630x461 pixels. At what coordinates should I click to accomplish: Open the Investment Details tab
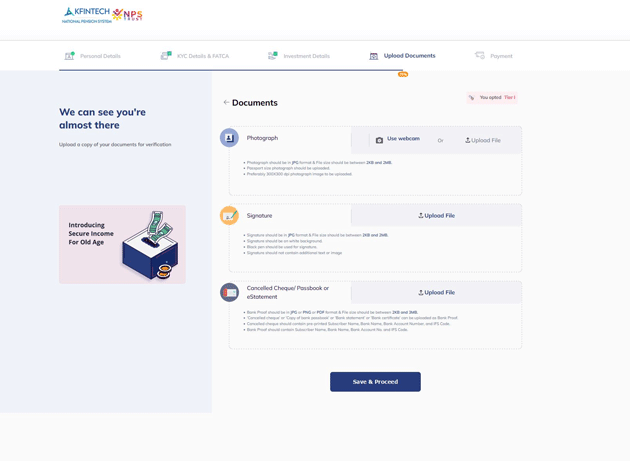(x=306, y=56)
